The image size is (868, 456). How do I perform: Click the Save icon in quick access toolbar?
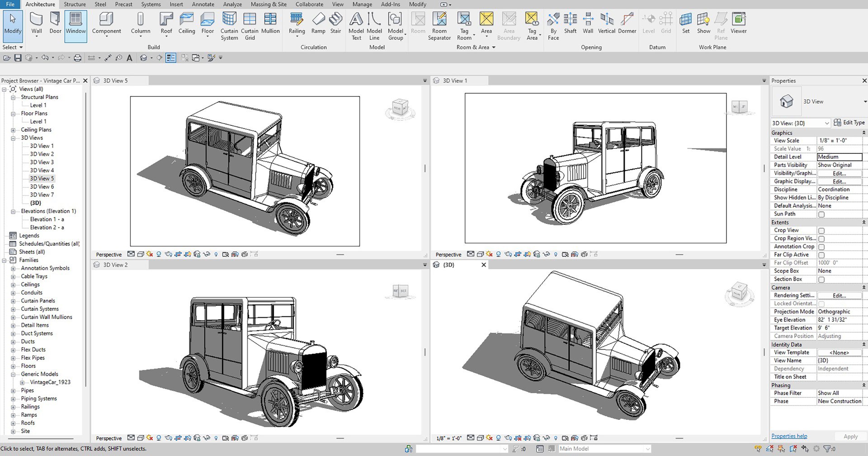[18, 58]
